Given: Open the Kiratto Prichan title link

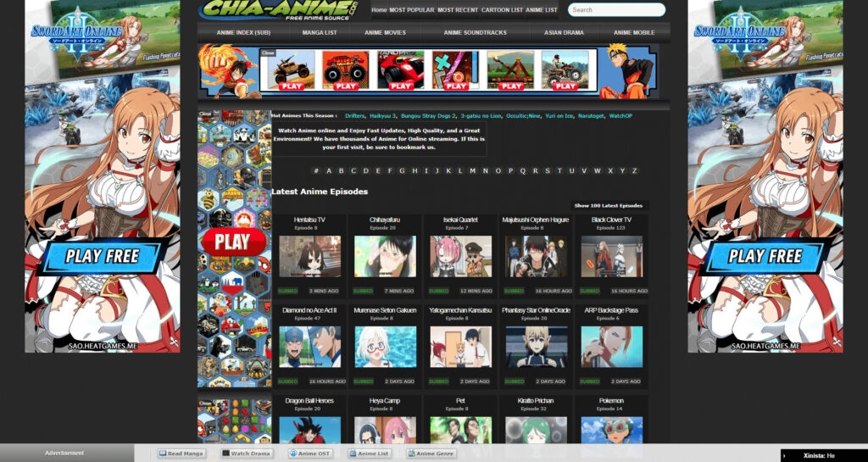Looking at the screenshot, I should click(536, 401).
